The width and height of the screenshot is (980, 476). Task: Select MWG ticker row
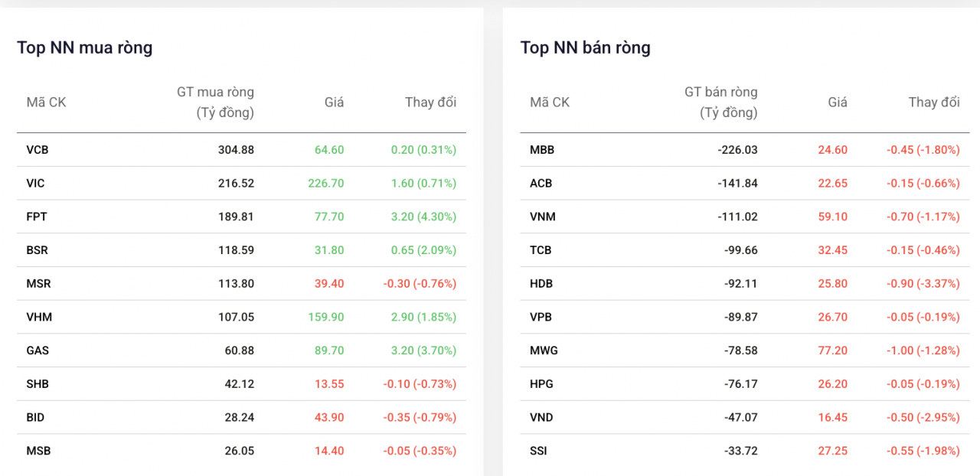[x=745, y=350]
